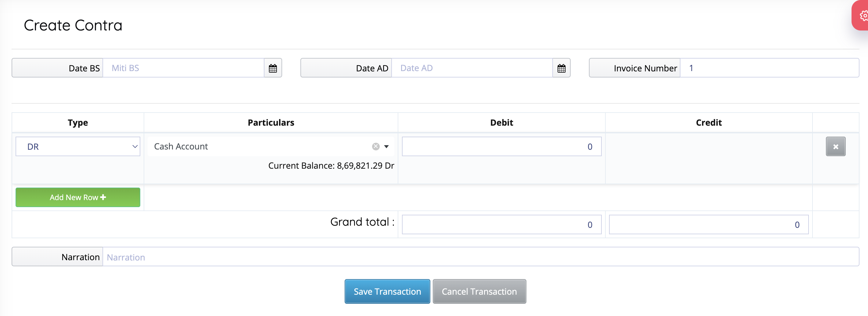The width and height of the screenshot is (868, 316).
Task: Clear the selected Cash Account particulars
Action: (376, 146)
